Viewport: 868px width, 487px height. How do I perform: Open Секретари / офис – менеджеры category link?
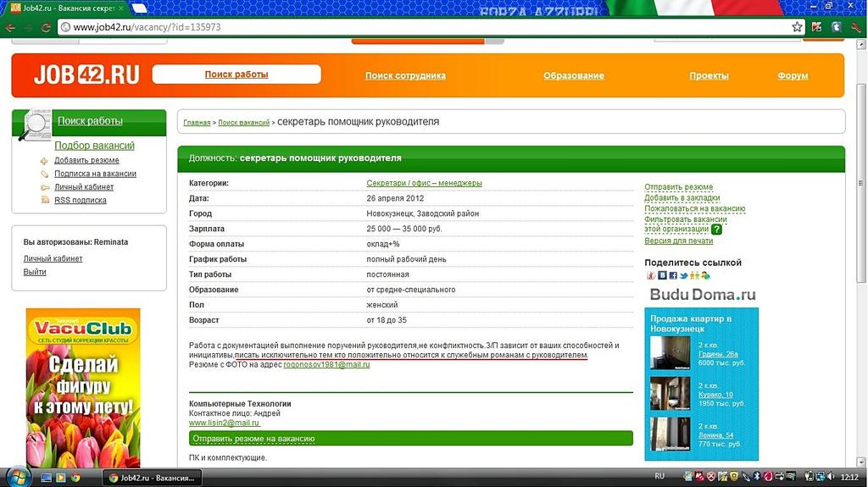[x=424, y=183]
